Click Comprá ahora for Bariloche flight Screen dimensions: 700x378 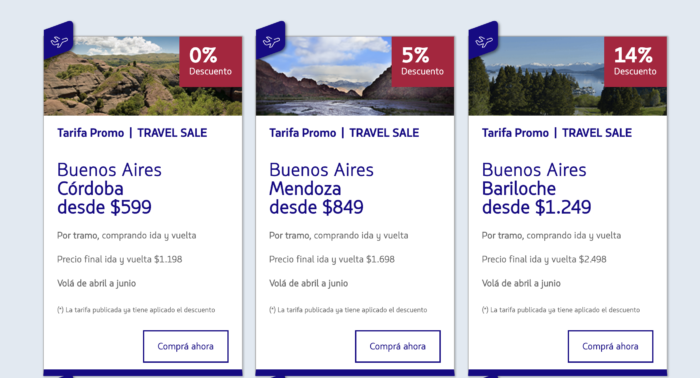point(610,346)
